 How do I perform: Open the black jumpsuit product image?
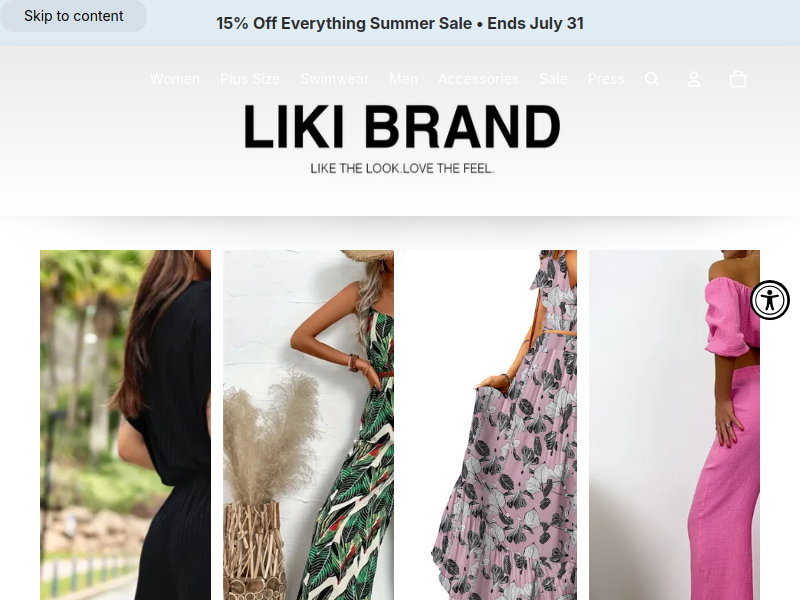[126, 425]
